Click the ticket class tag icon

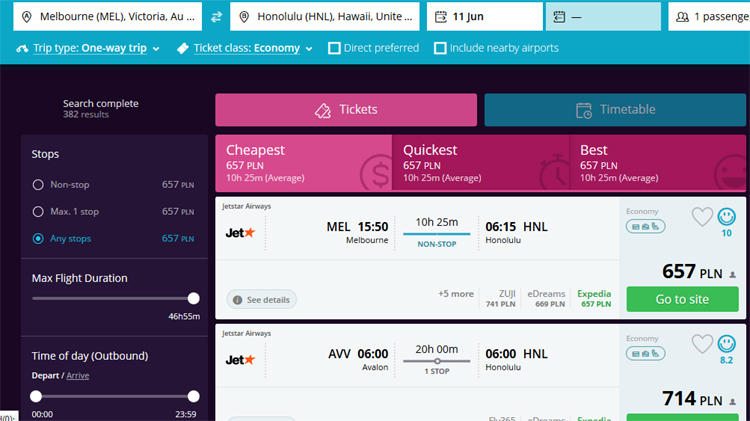pos(182,48)
